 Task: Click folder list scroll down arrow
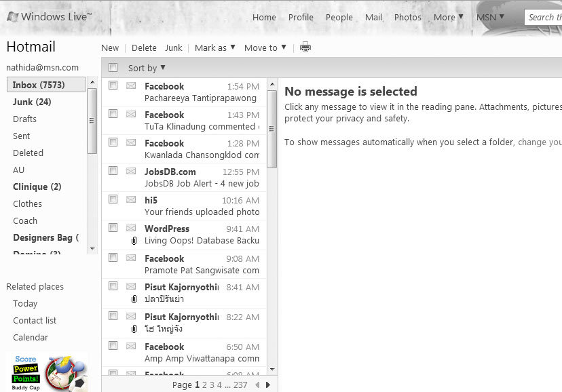tap(92, 249)
